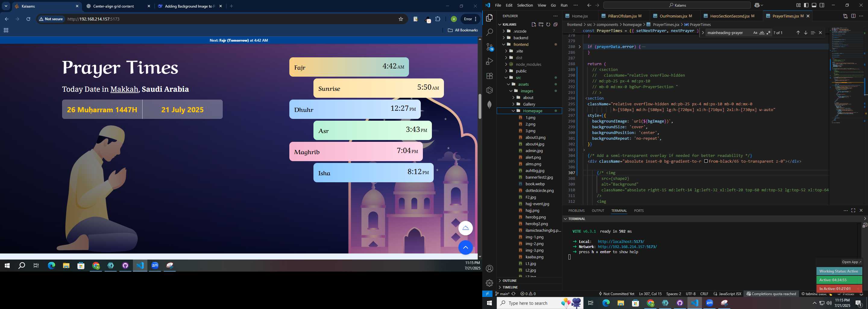Open the PROBLEMS panel tab
The height and width of the screenshot is (309, 868).
click(576, 211)
